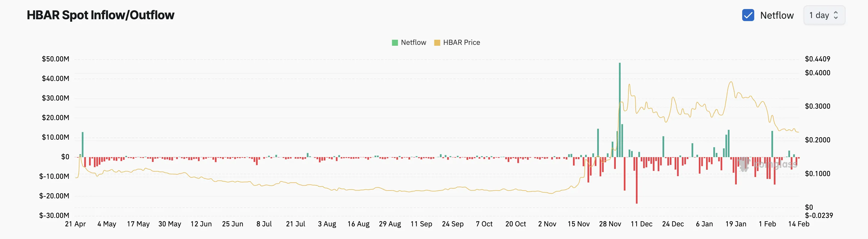Click the Netflow legend label

[x=414, y=42]
